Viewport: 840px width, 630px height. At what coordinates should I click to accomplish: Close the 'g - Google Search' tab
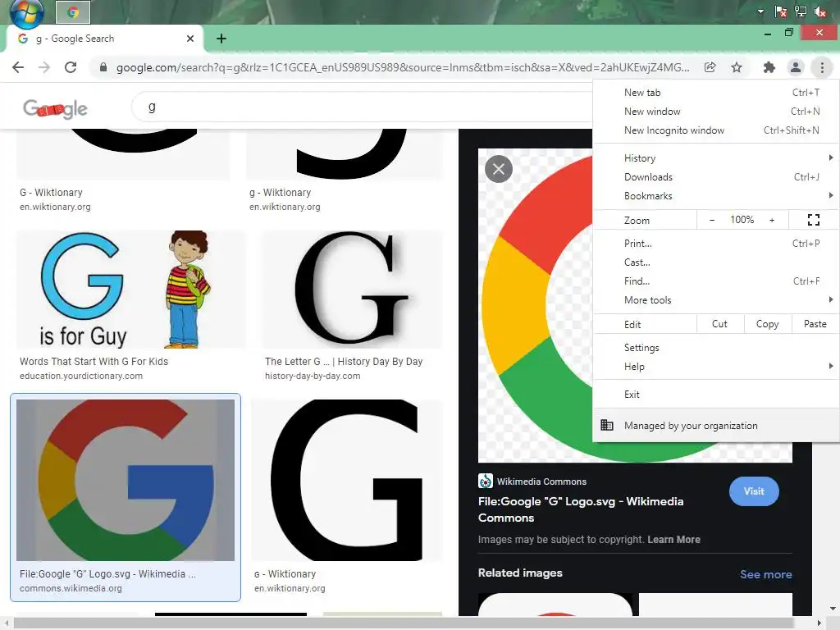(x=190, y=39)
